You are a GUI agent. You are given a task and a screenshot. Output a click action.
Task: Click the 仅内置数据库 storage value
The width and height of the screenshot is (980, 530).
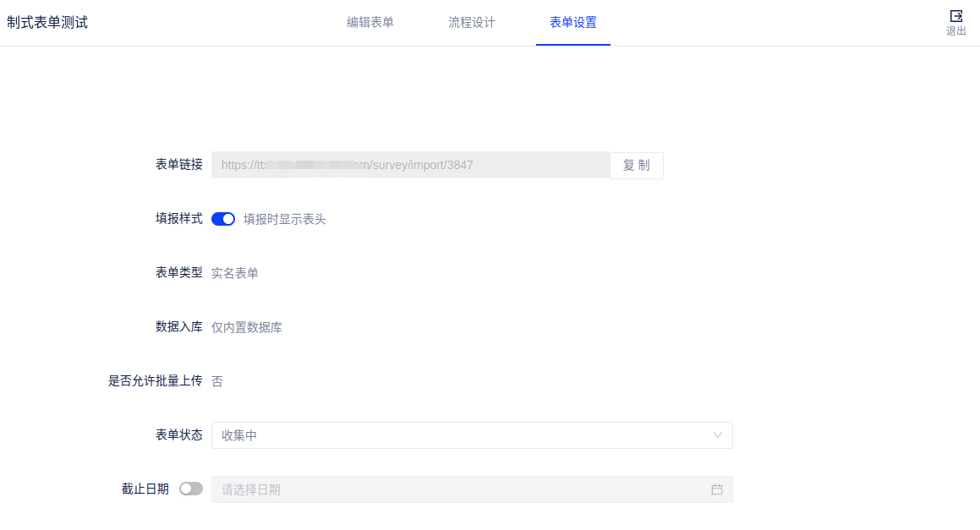(x=247, y=327)
